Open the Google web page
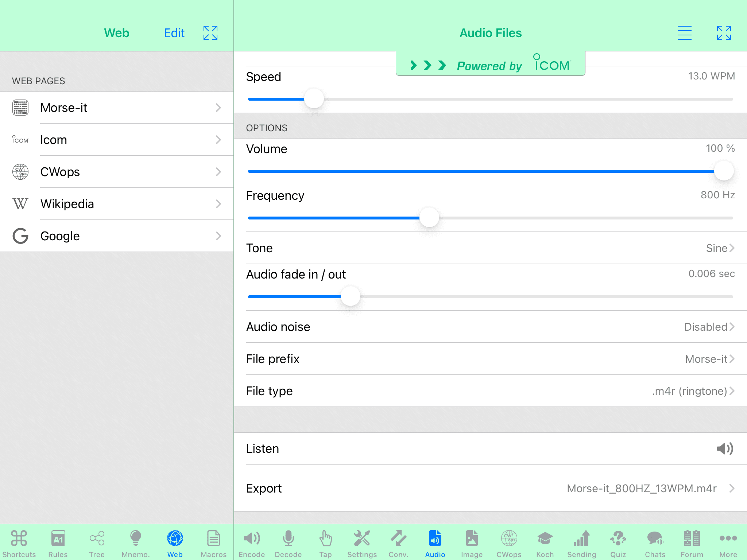 point(117,236)
